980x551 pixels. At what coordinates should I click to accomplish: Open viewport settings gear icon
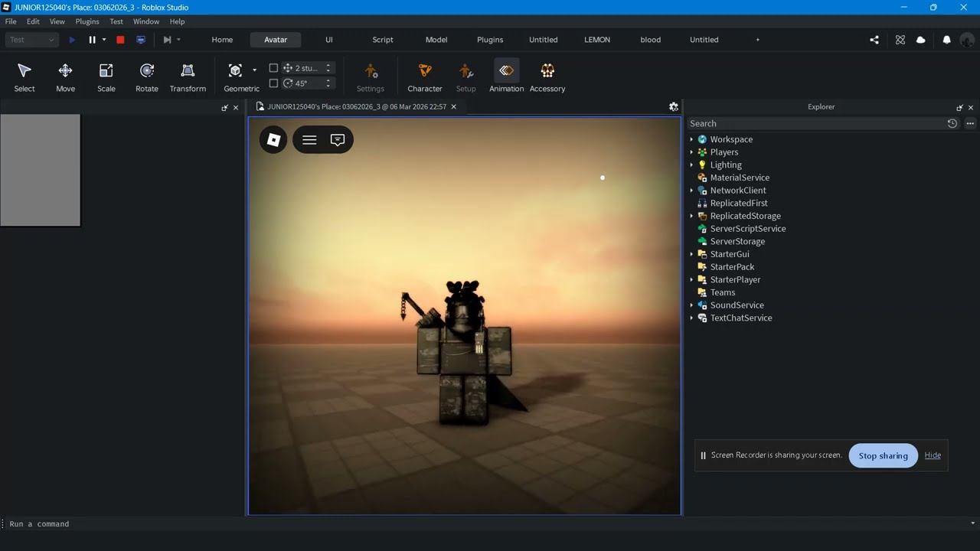pyautogui.click(x=674, y=107)
